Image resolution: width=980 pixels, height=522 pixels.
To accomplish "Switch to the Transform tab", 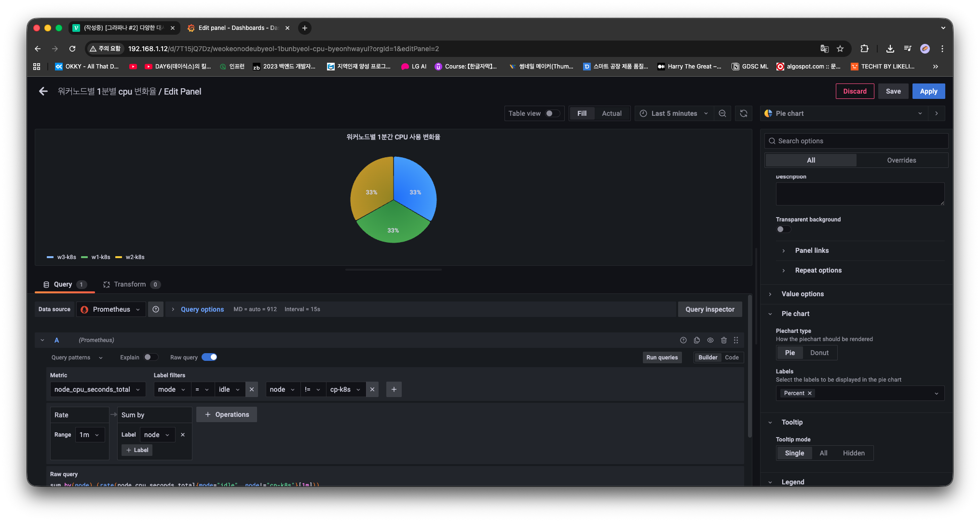I will (130, 284).
